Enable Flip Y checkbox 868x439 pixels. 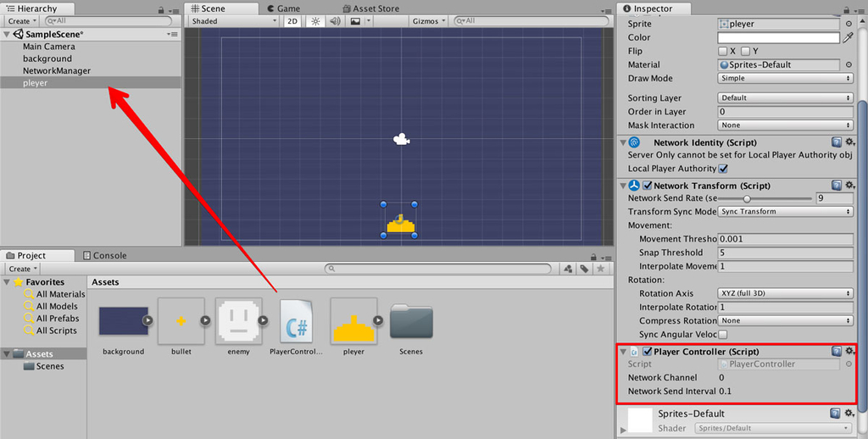point(746,51)
